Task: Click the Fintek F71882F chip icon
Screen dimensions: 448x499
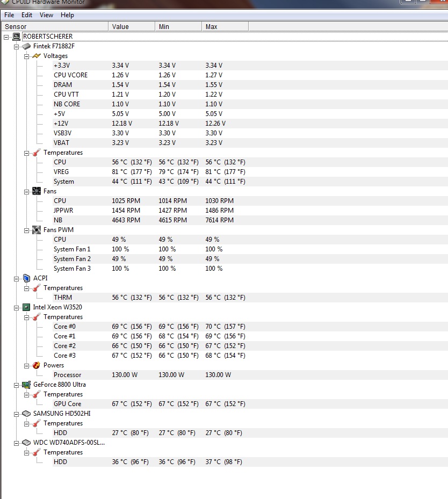Action: coord(26,47)
